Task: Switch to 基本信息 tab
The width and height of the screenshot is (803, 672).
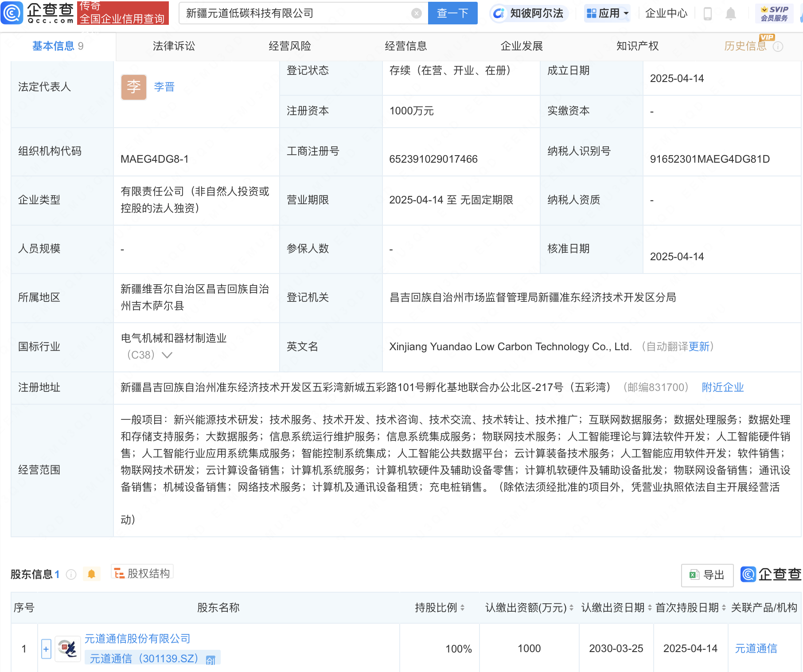Action: pos(58,46)
